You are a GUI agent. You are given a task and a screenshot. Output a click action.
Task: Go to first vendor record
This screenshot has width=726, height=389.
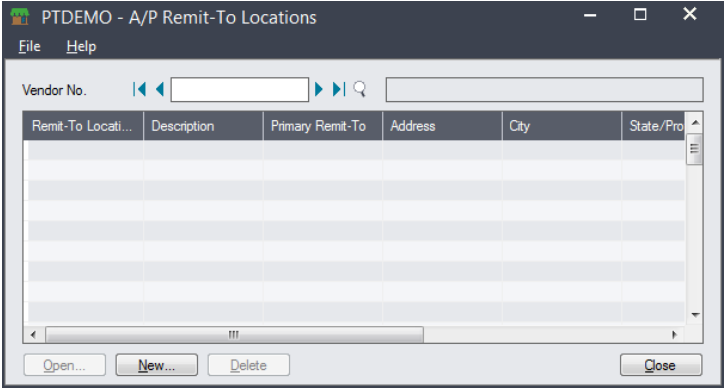pos(139,89)
